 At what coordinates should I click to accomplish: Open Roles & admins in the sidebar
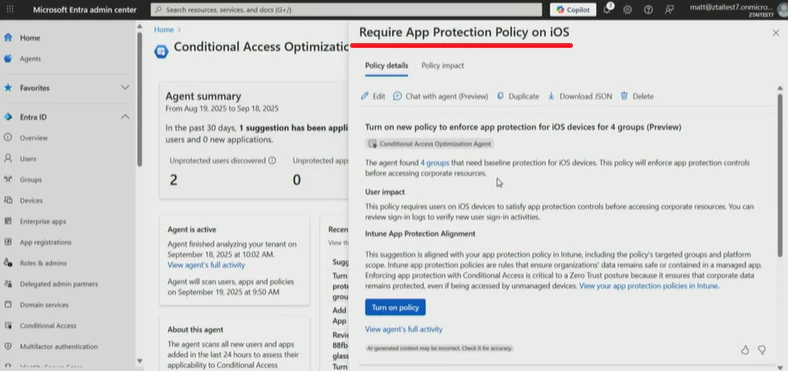tap(43, 263)
